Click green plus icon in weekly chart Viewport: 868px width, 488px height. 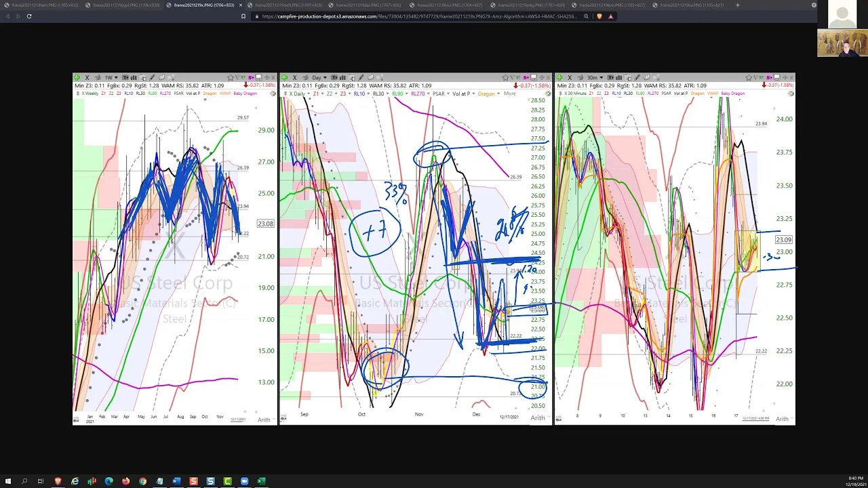pyautogui.click(x=77, y=77)
